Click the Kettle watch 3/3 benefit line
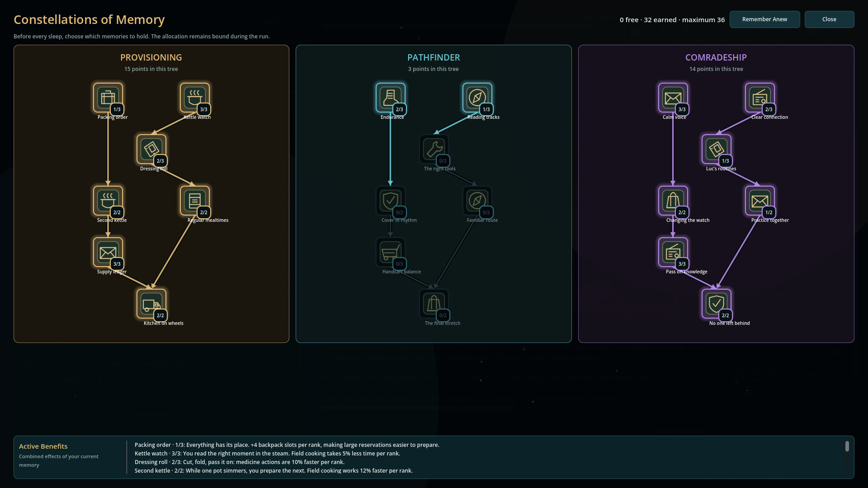 coord(267,454)
